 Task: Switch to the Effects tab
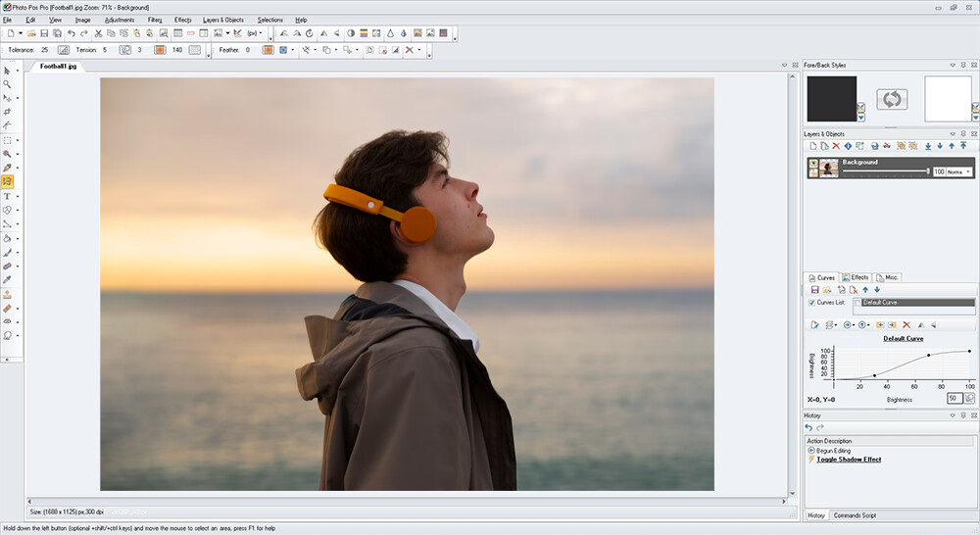[x=856, y=277]
